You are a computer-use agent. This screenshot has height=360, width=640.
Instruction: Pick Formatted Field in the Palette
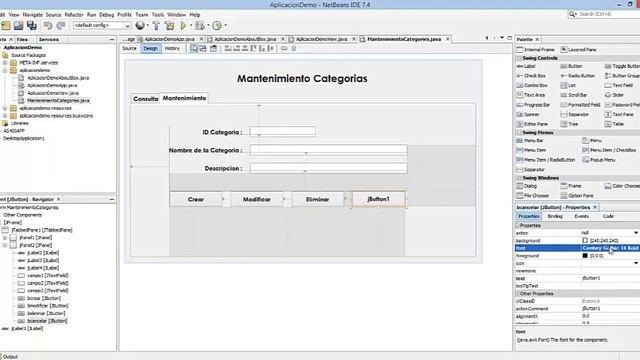[580, 105]
